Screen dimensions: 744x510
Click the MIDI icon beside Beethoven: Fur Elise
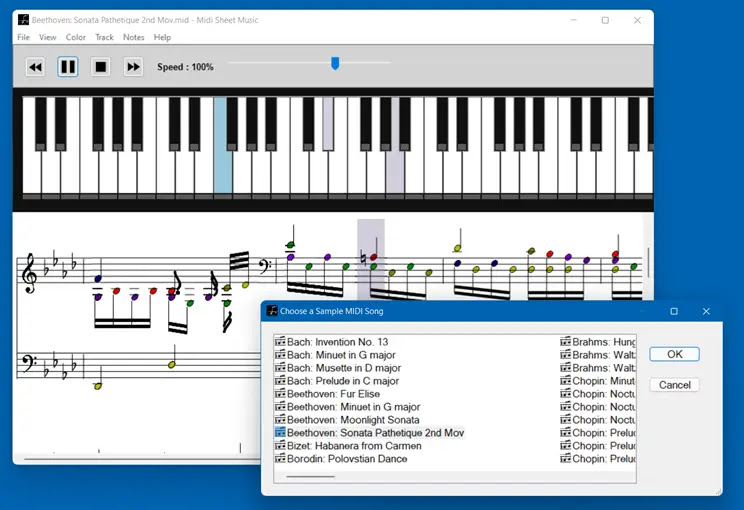280,393
